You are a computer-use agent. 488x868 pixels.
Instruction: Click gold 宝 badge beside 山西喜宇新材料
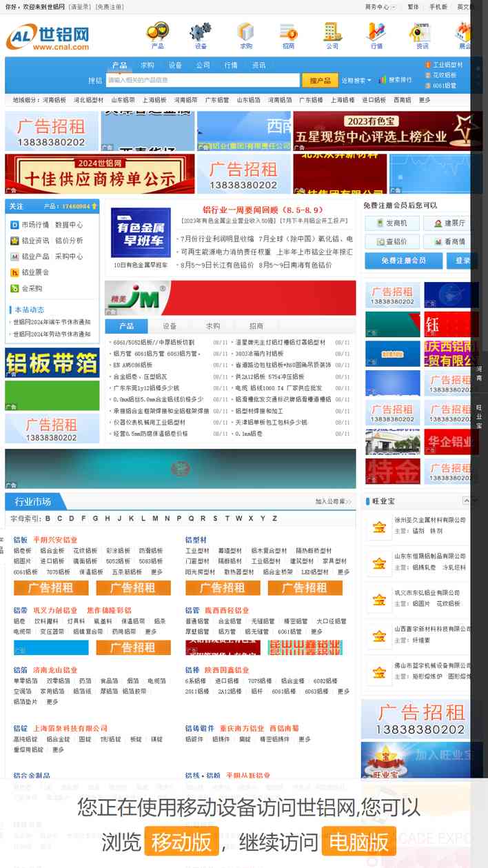[x=378, y=636]
